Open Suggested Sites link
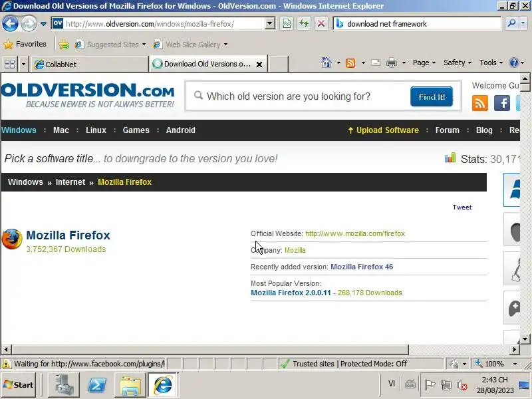The height and width of the screenshot is (399, 532). click(110, 45)
